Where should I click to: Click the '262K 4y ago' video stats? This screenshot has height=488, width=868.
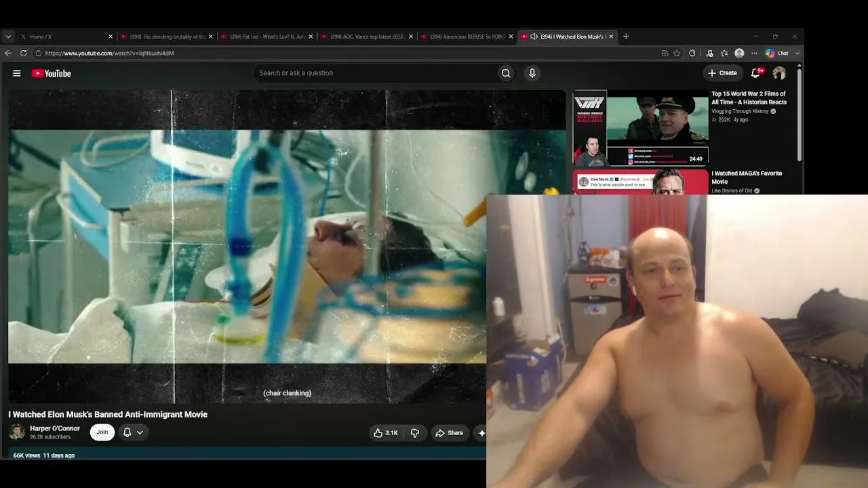click(x=730, y=120)
